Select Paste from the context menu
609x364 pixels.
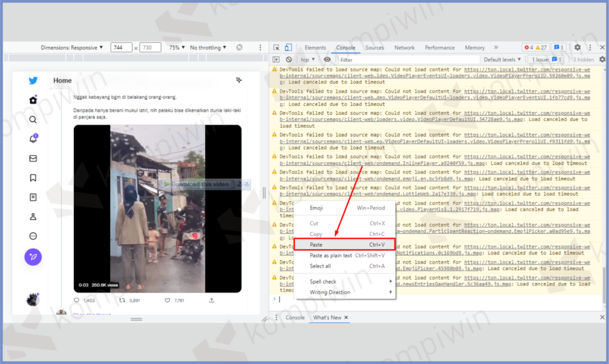(x=316, y=245)
